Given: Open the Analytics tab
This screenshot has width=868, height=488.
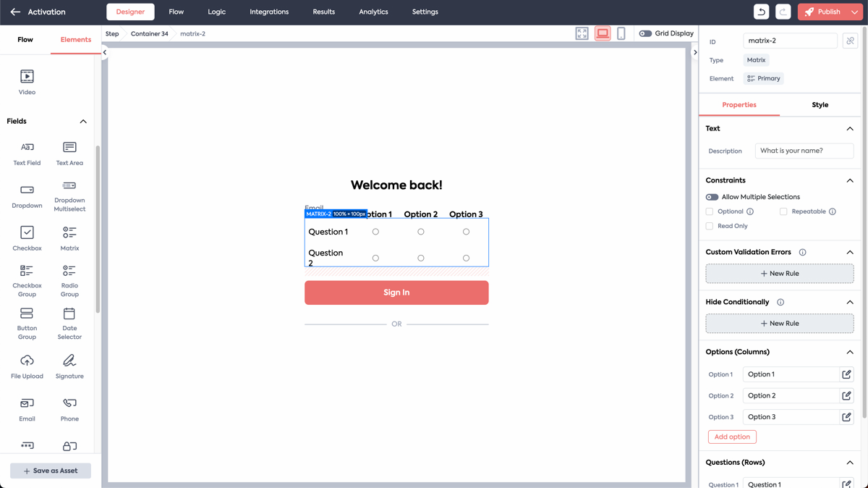Looking at the screenshot, I should point(373,12).
